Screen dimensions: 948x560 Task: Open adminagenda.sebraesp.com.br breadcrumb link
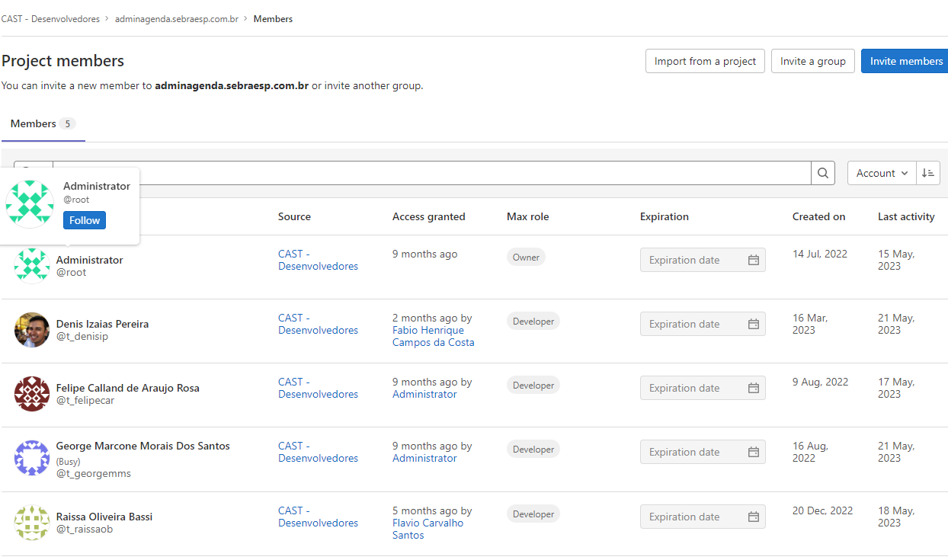pyautogui.click(x=177, y=19)
